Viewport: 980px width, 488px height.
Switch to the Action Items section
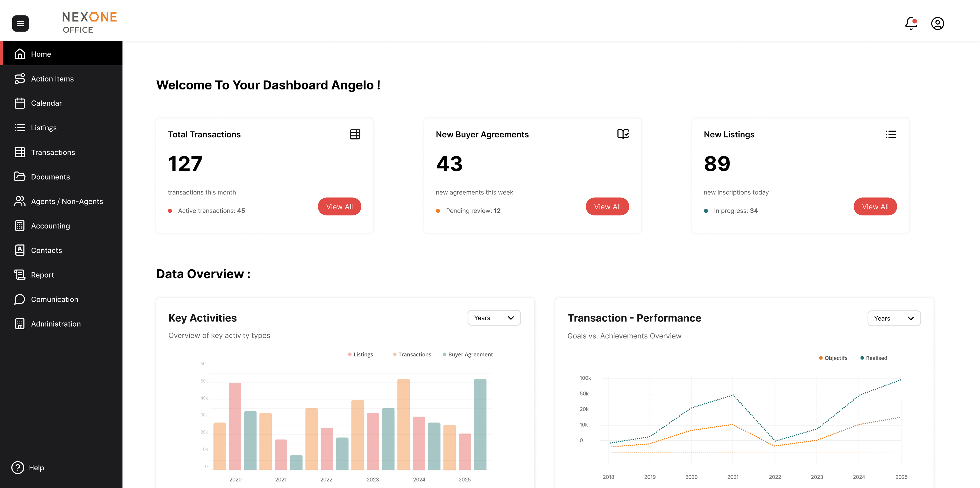52,78
